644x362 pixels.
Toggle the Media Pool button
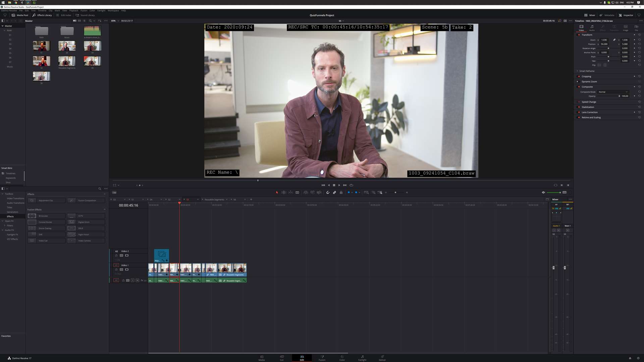point(20,15)
